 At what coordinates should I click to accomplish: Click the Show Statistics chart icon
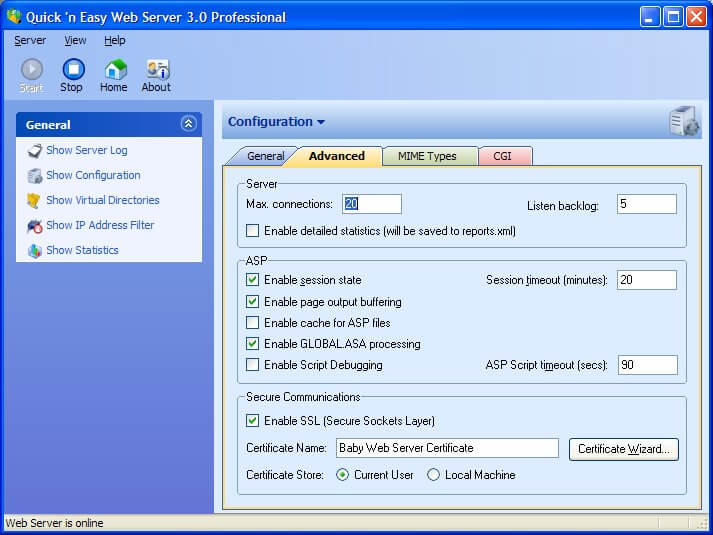[x=35, y=251]
